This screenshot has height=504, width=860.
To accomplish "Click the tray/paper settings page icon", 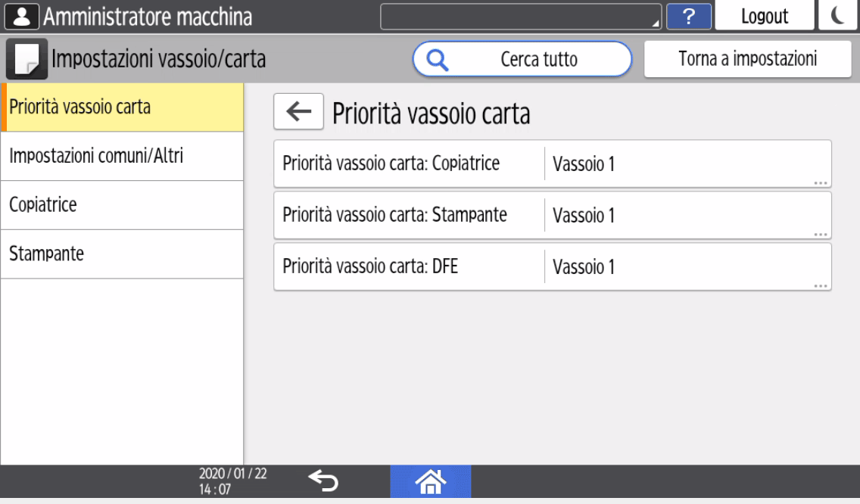I will (x=27, y=59).
